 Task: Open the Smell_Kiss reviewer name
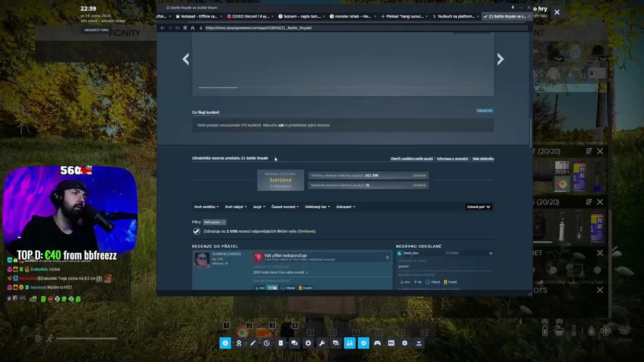(x=411, y=253)
